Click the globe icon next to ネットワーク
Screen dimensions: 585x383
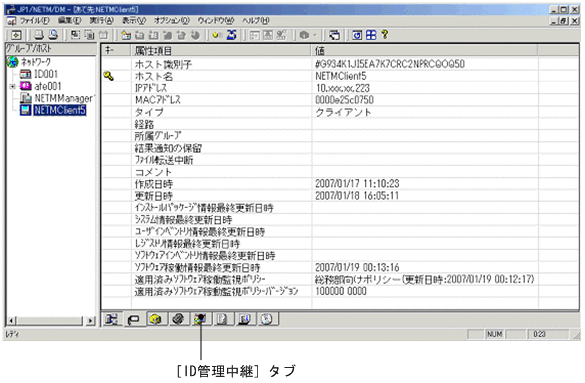click(x=12, y=62)
